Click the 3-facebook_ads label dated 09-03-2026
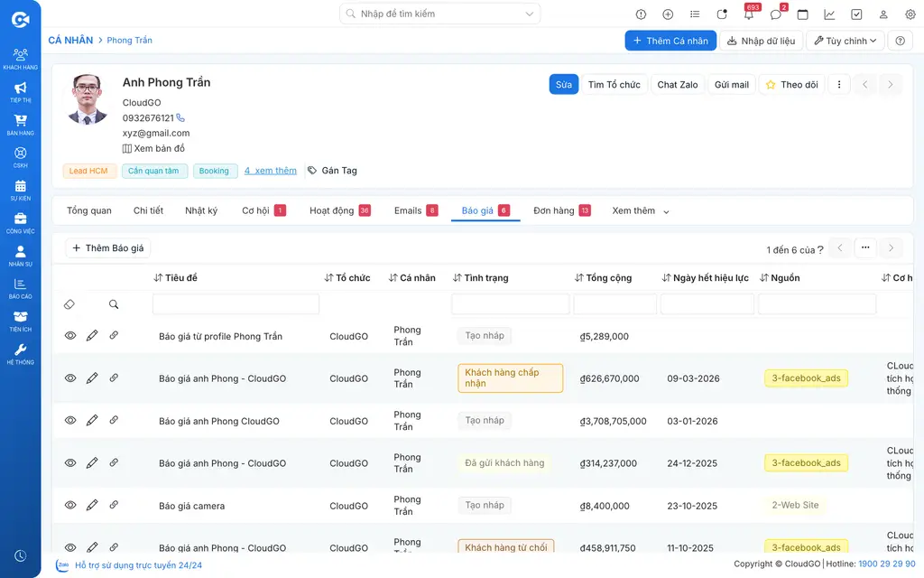Viewport: 924px width, 578px height. coord(806,378)
